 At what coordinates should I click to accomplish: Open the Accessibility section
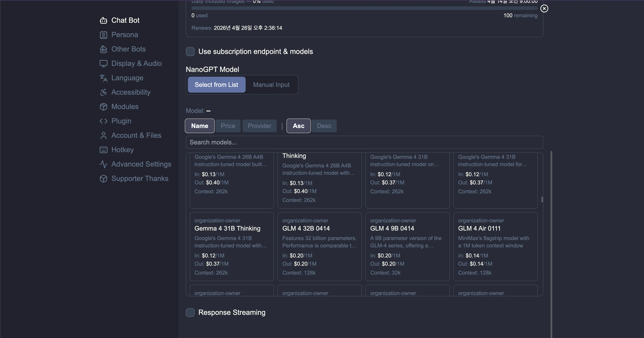tap(131, 92)
